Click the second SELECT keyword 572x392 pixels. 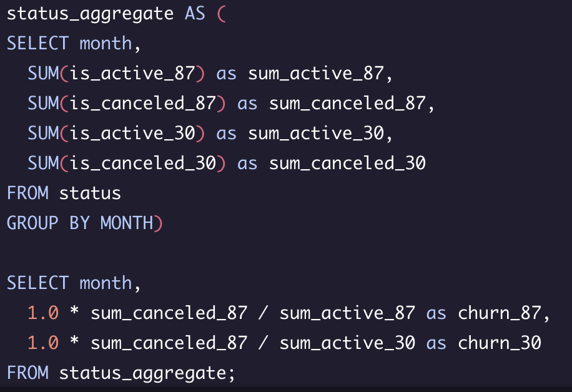point(38,283)
